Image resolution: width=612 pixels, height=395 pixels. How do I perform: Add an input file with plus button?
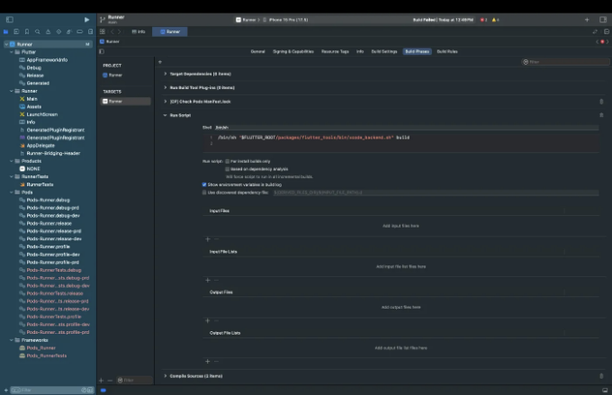(x=208, y=239)
